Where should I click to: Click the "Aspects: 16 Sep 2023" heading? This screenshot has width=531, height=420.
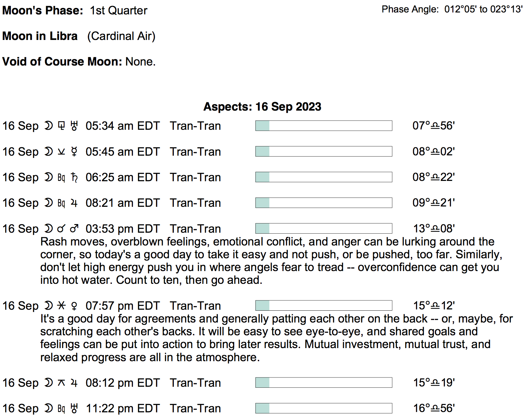pos(262,106)
